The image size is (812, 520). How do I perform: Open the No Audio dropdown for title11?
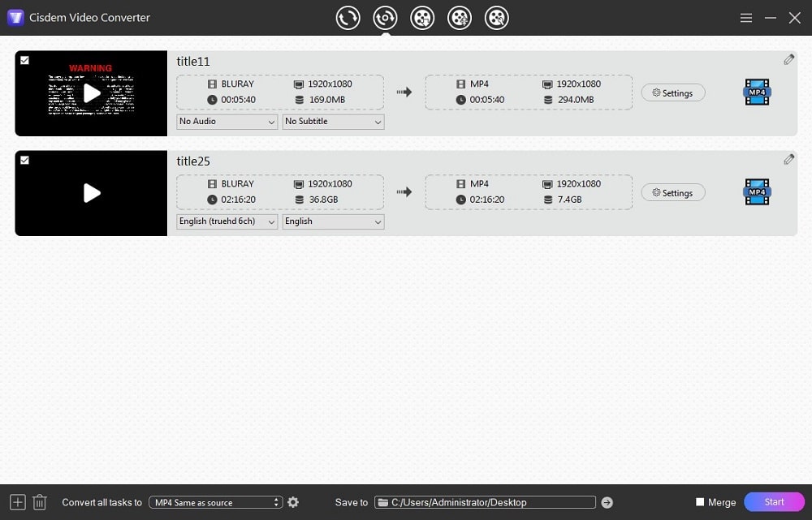(x=227, y=121)
